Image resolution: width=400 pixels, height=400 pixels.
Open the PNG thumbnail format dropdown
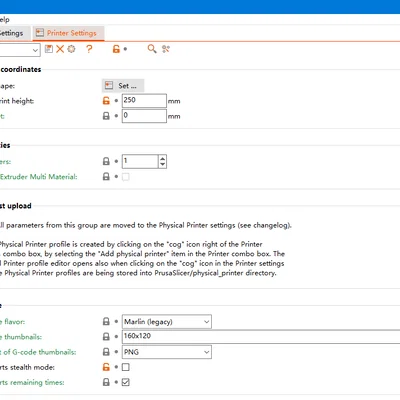pos(167,352)
